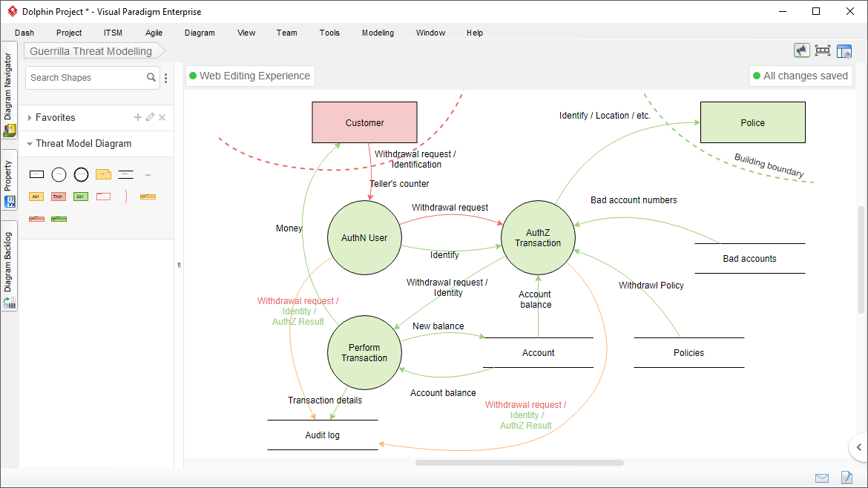
Task: Select the Bad accounts data store
Action: pyautogui.click(x=750, y=258)
